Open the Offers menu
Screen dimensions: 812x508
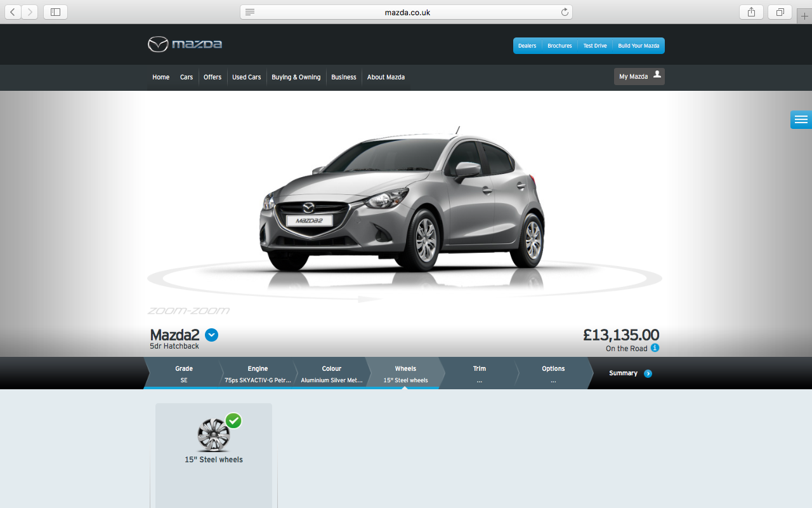213,77
